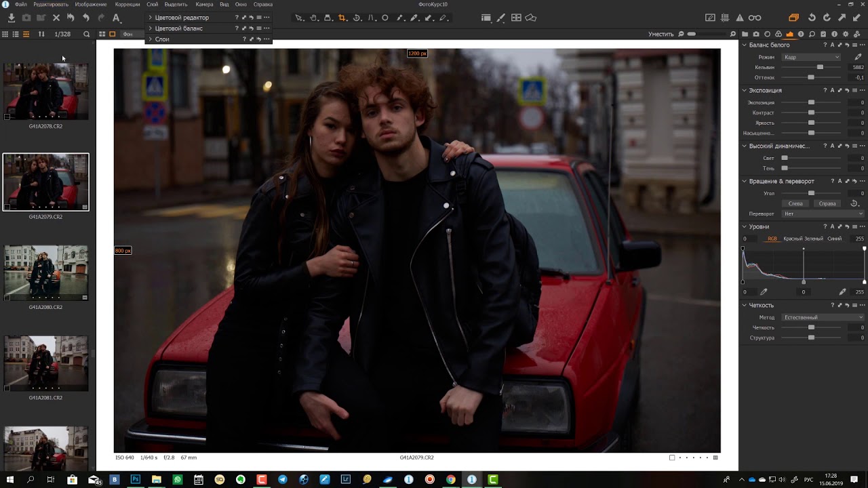Open the Color tool tab icon
This screenshot has height=488, width=868.
[x=778, y=34]
